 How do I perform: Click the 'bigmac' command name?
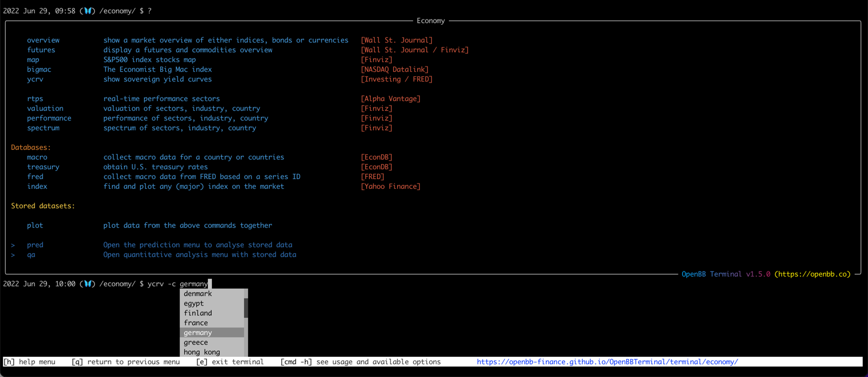click(39, 69)
